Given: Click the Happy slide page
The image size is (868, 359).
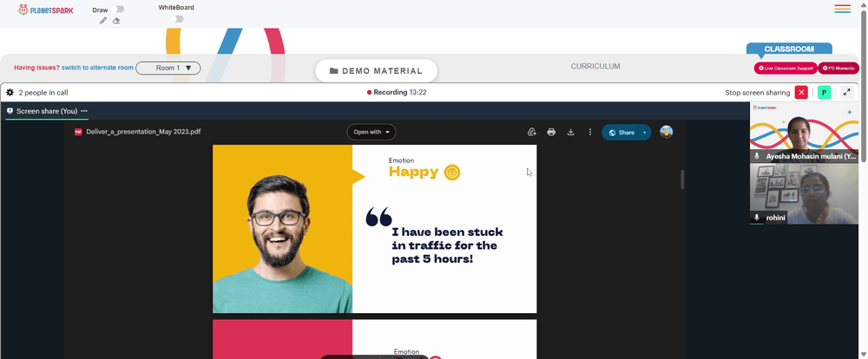Looking at the screenshot, I should coord(375,229).
